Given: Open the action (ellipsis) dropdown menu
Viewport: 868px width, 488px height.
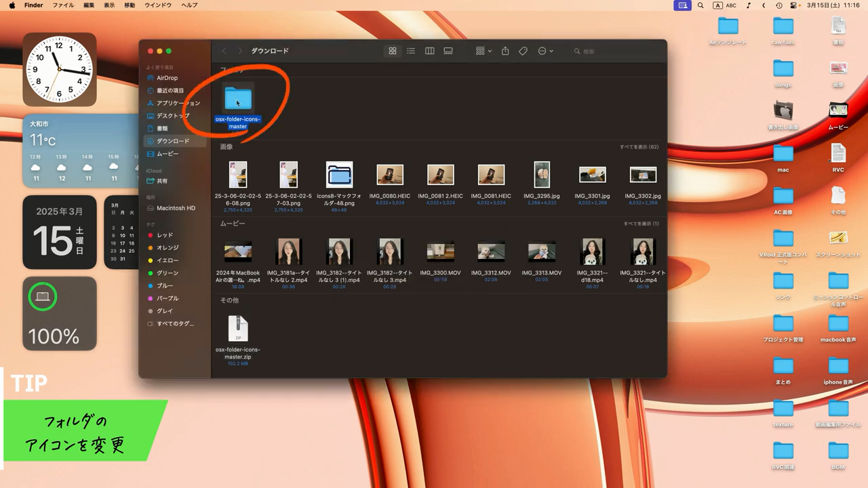Looking at the screenshot, I should pos(545,51).
